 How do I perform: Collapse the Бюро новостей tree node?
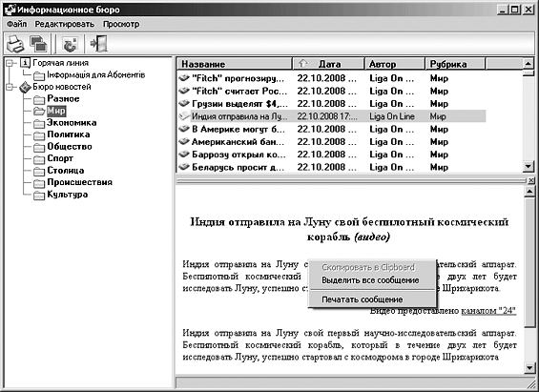coord(10,87)
